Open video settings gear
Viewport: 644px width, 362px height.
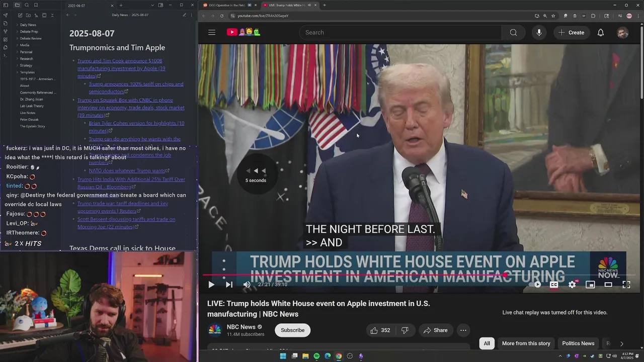point(572,285)
